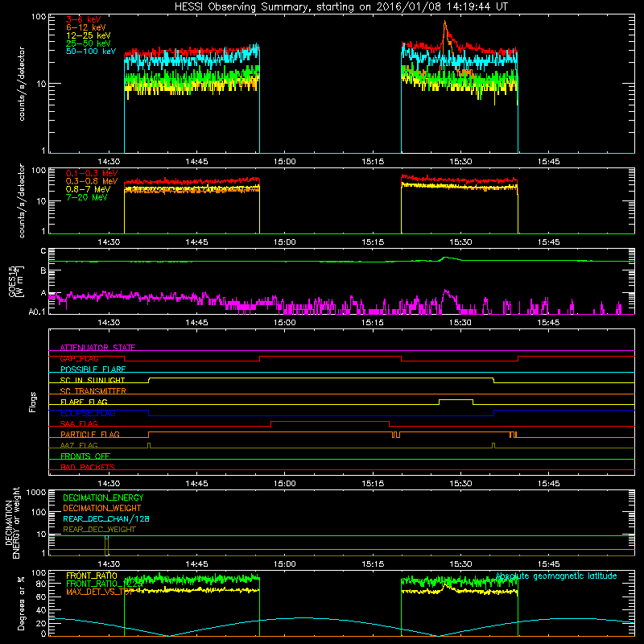
Task: Select the GAP_FLAG label
Action: (79, 358)
